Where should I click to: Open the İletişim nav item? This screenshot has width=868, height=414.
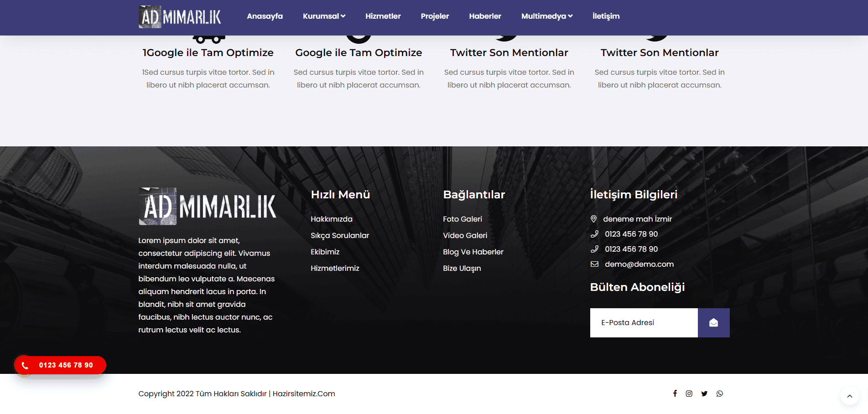[x=606, y=16]
